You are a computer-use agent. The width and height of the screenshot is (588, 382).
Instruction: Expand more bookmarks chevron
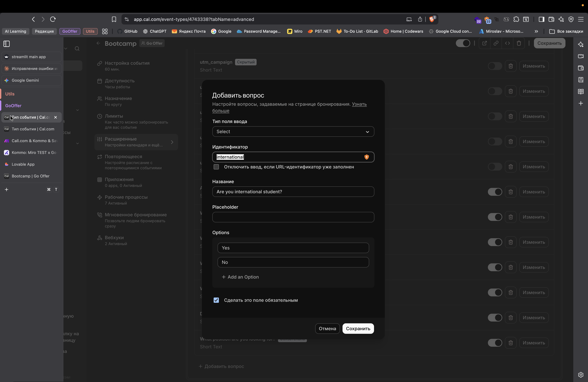(x=536, y=31)
